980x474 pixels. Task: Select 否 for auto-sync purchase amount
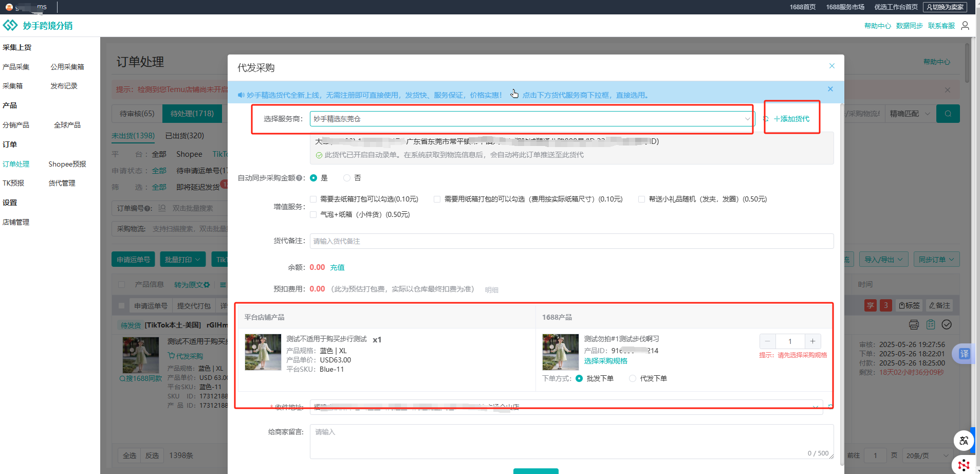347,178
